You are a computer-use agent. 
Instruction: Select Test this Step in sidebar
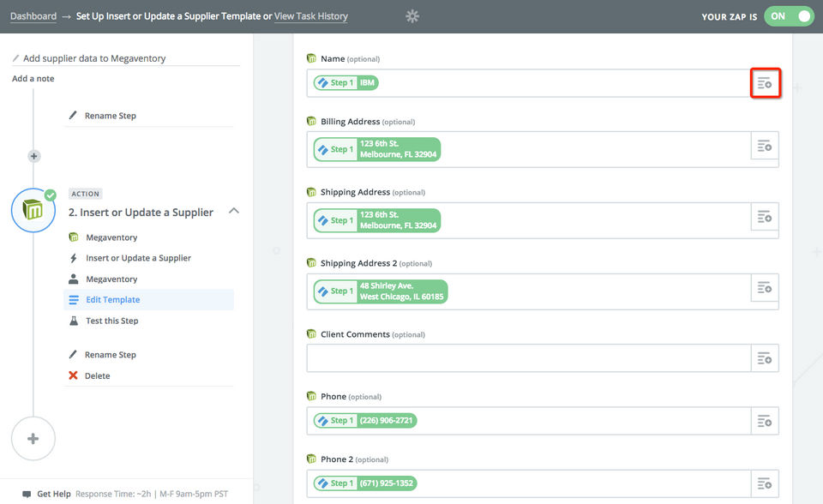111,321
